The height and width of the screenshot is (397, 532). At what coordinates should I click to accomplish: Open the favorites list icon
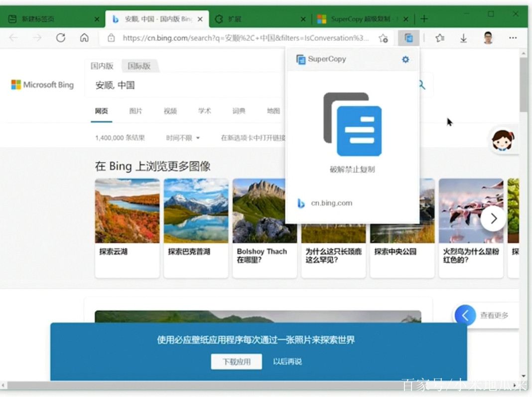pos(440,38)
